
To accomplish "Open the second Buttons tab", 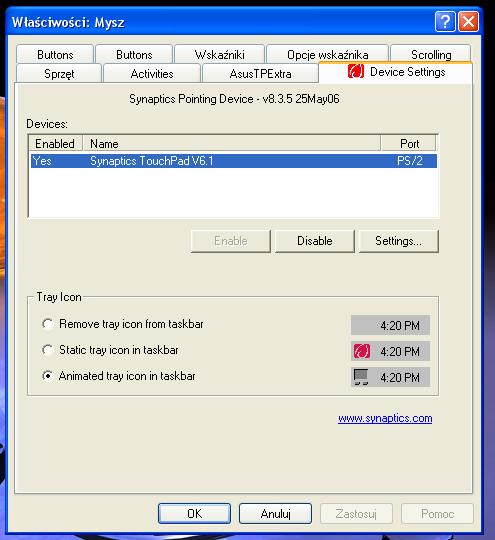I will (x=134, y=54).
